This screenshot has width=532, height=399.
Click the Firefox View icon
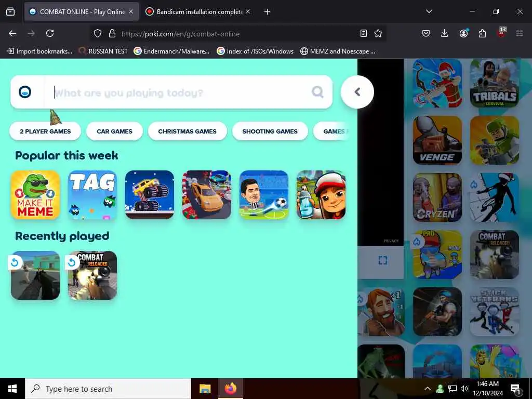(x=10, y=11)
